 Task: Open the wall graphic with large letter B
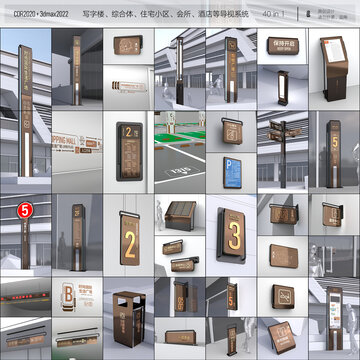(77, 297)
